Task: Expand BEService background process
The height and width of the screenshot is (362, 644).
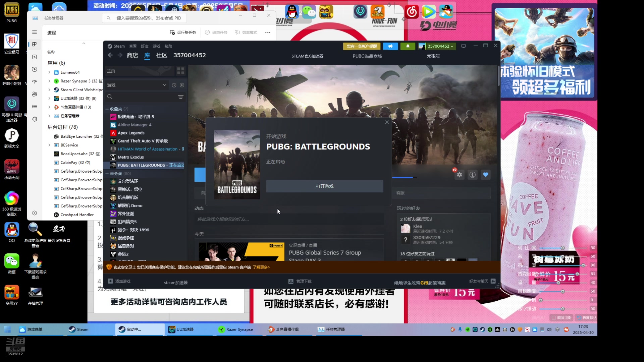Action: tap(49, 145)
